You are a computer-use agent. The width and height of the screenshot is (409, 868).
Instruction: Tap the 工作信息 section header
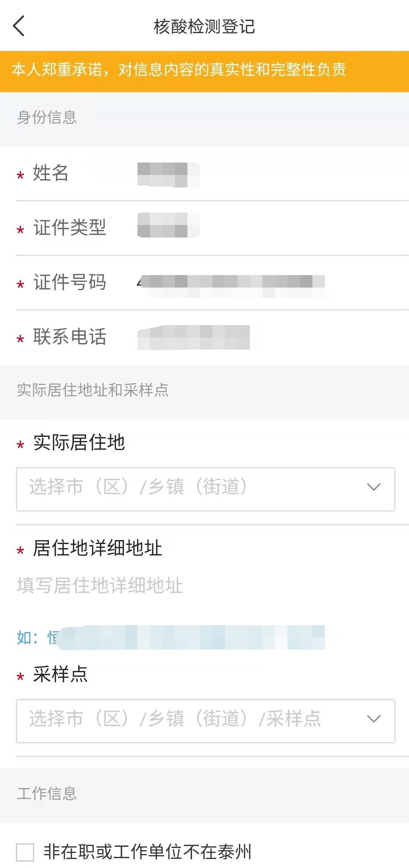[47, 793]
